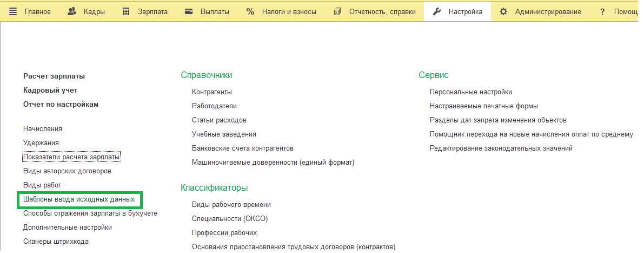This screenshot has width=644, height=253.
Task: Open the Контрагенты directory
Action: [212, 92]
